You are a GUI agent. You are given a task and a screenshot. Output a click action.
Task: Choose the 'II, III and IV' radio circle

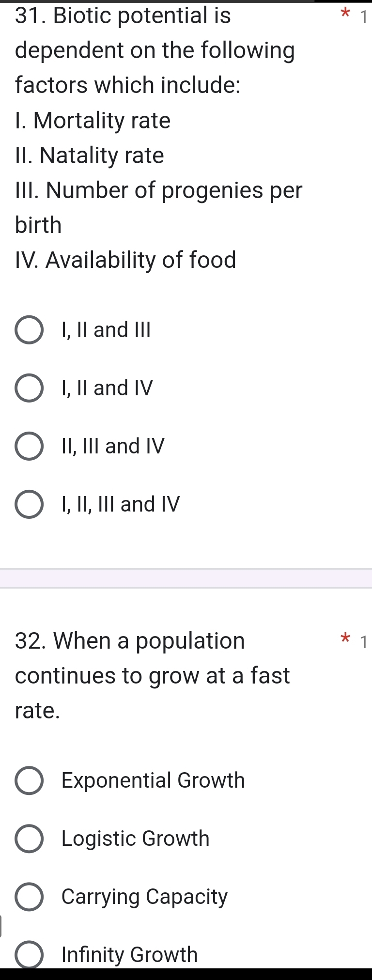pyautogui.click(x=29, y=446)
